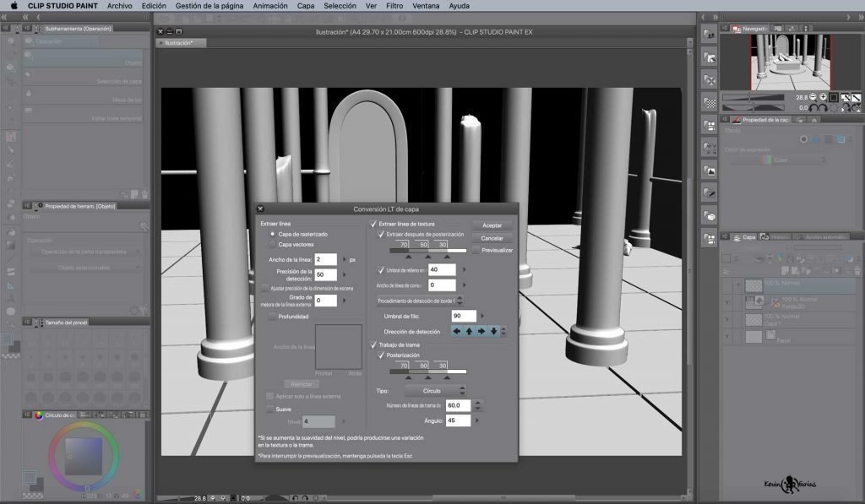Viewport: 865px width, 504px height.
Task: Select the Capa tab in layer panel
Action: tap(744, 237)
